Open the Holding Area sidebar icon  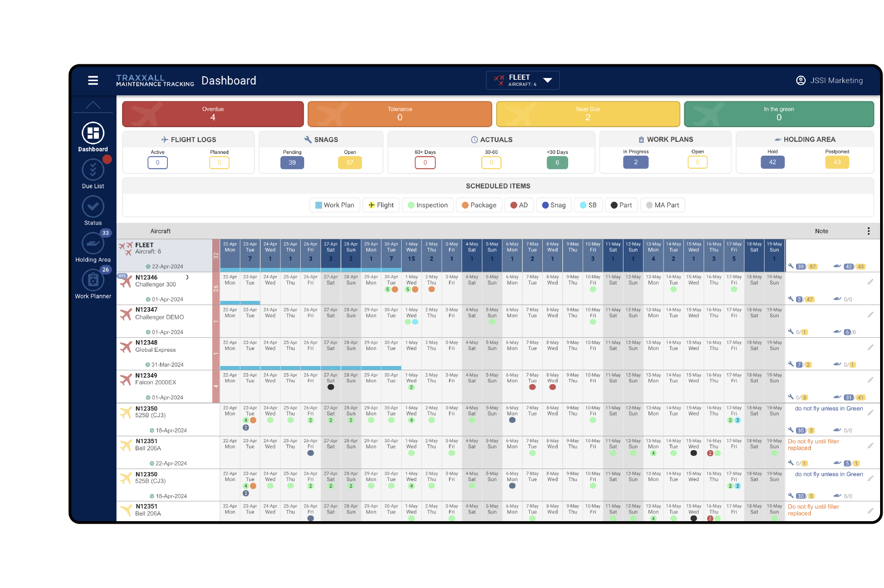[x=93, y=244]
